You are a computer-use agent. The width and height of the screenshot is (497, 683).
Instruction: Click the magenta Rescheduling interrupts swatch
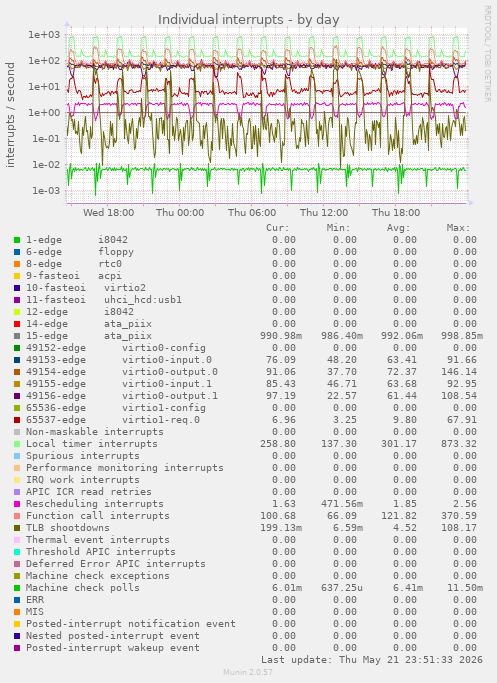(x=17, y=504)
